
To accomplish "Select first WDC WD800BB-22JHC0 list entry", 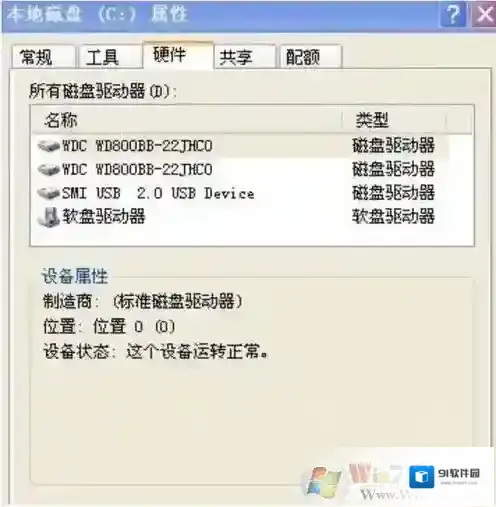I will click(x=137, y=146).
